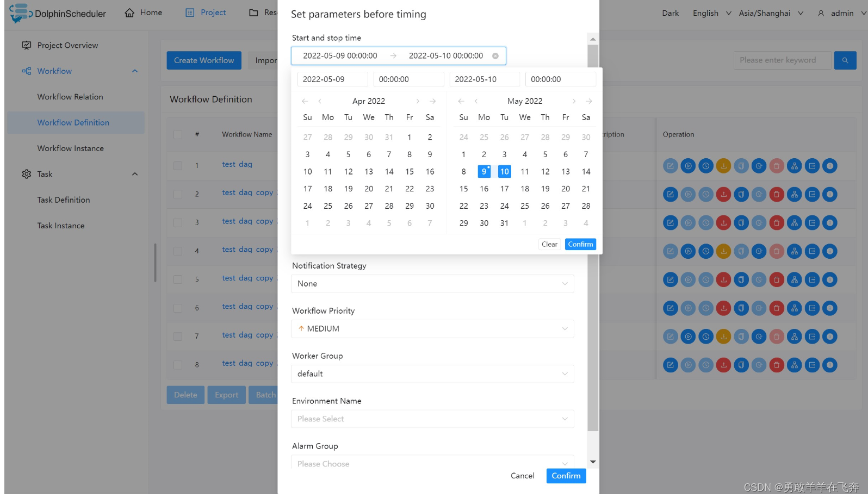The width and height of the screenshot is (868, 498).
Task: Click the start (run) icon in row 7
Action: pyautogui.click(x=688, y=337)
